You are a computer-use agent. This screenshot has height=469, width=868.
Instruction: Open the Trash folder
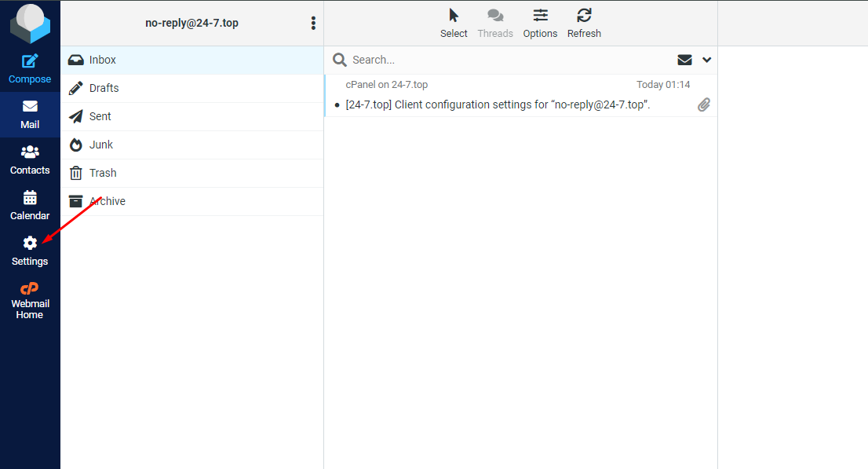(102, 173)
